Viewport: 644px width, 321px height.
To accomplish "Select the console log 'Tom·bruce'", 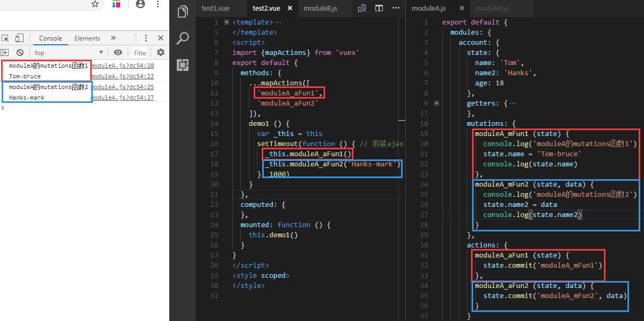I will [25, 76].
